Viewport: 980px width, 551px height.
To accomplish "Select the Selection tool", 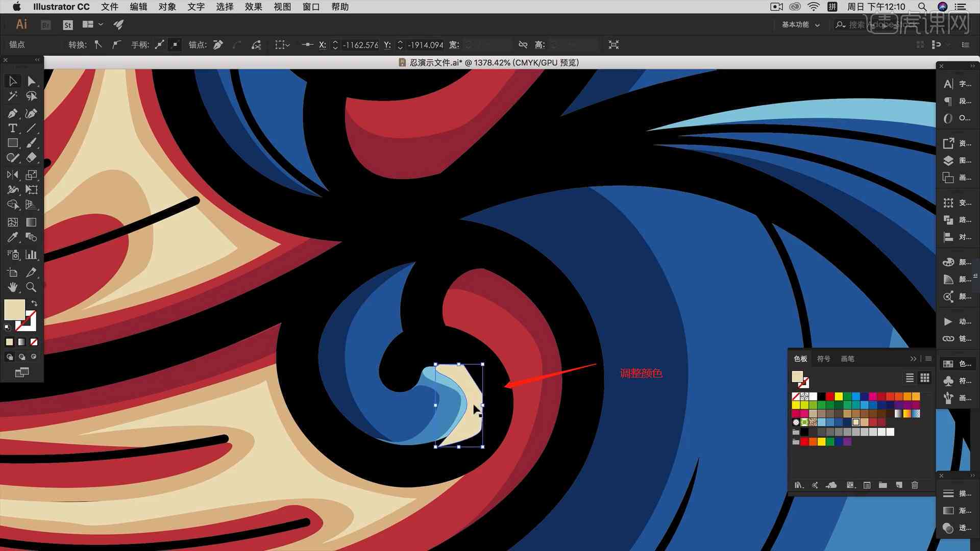I will [12, 81].
